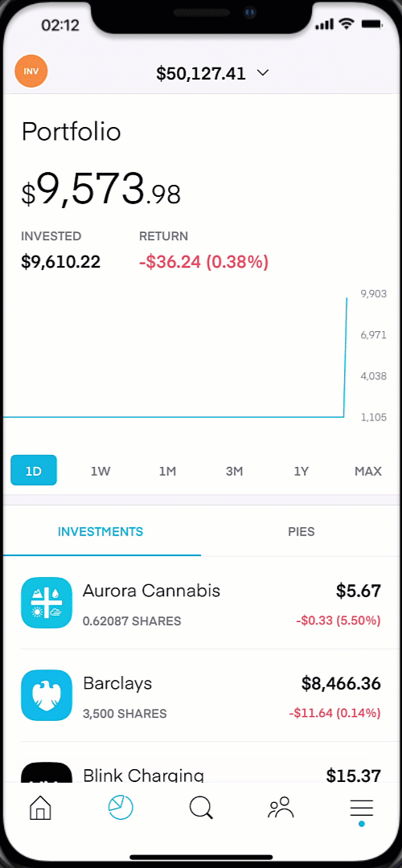Tap the pie chart portfolio icon
This screenshot has height=868, width=402.
point(120,809)
